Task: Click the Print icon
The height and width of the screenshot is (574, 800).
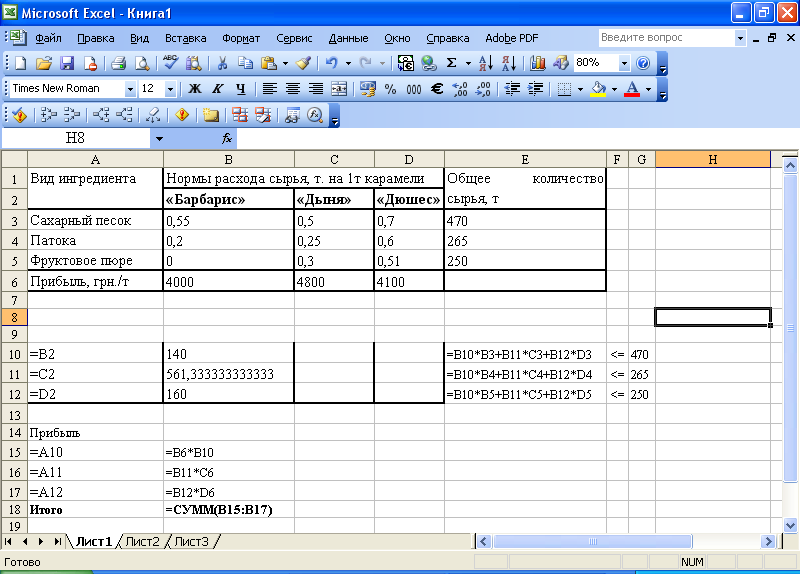Action: (118, 63)
